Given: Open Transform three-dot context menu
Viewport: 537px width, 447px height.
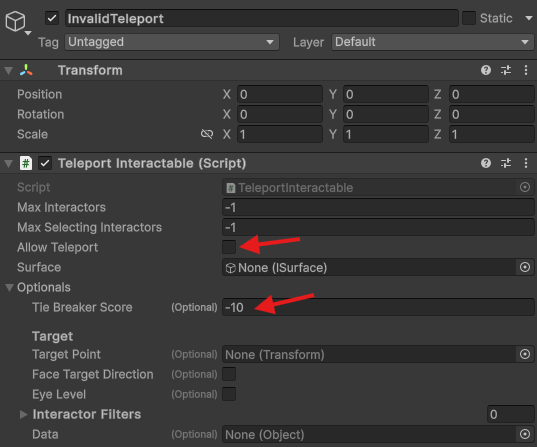Looking at the screenshot, I should pos(526,70).
